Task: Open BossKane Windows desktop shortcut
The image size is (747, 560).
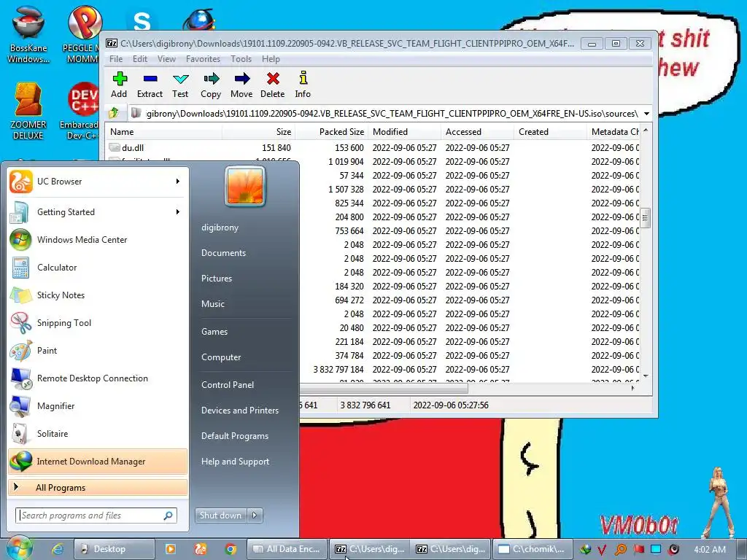Action: coord(28,35)
